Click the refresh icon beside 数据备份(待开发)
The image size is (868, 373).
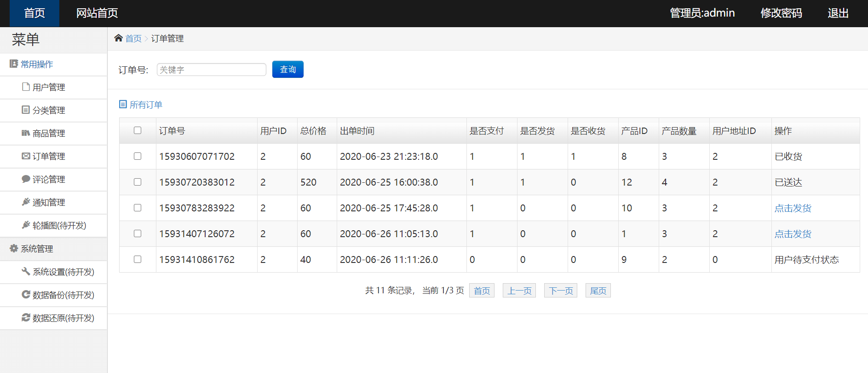tap(26, 294)
